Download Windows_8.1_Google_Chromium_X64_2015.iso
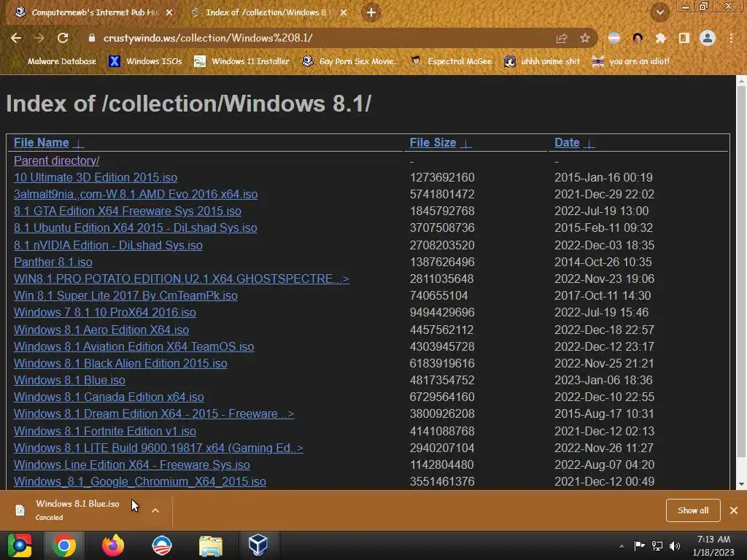The height and width of the screenshot is (560, 747). click(139, 481)
